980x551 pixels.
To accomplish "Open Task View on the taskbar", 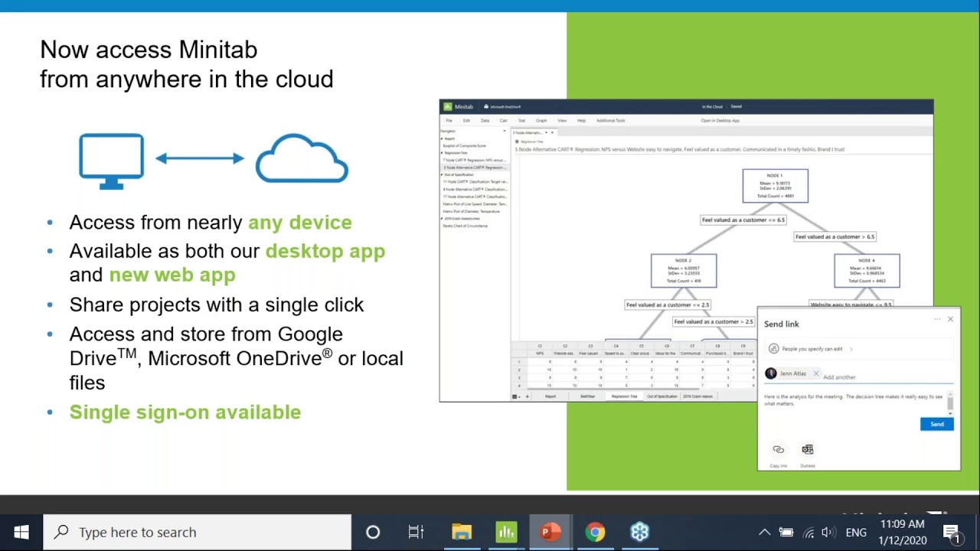I will click(416, 532).
